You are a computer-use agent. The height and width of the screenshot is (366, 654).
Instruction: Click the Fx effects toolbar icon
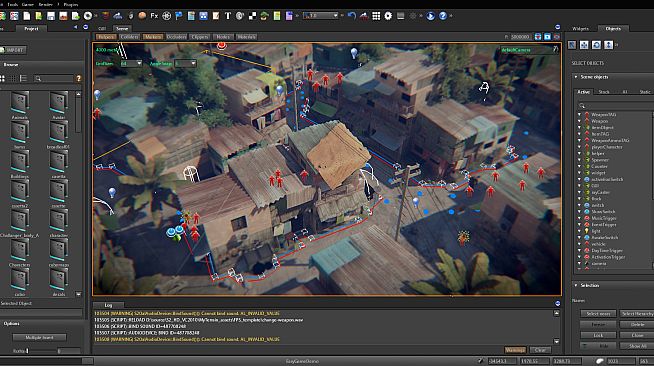[x=154, y=16]
